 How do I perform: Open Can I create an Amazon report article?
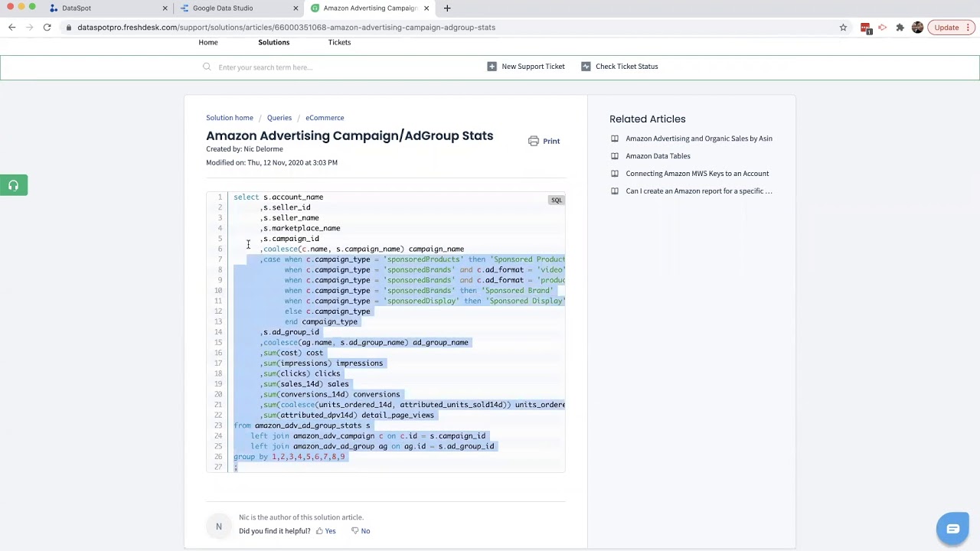tap(699, 191)
